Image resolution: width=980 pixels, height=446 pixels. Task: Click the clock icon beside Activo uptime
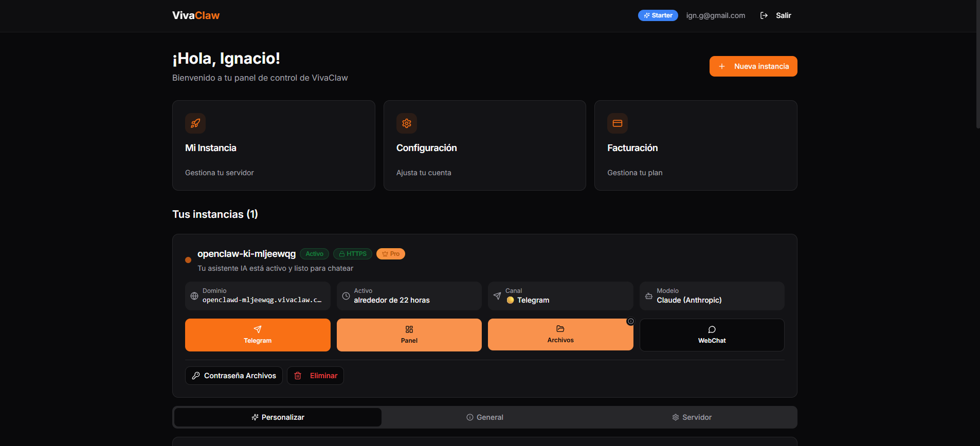tap(346, 296)
